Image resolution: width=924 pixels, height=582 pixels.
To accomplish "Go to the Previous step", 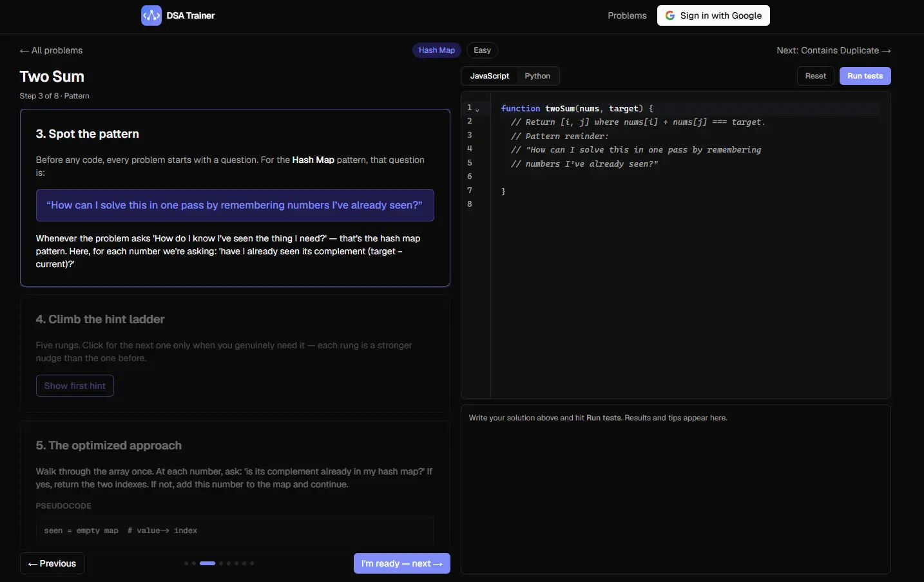I will 52,563.
